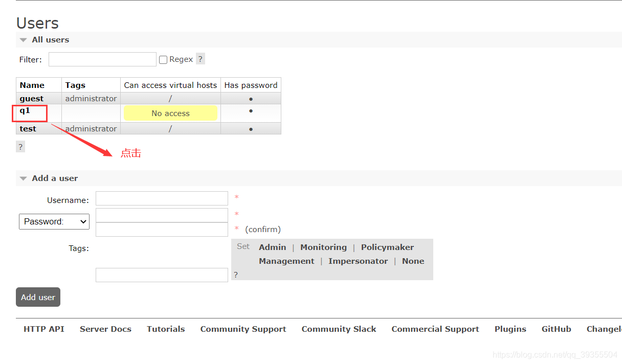
Task: Open user guest from the table
Action: 32,99
